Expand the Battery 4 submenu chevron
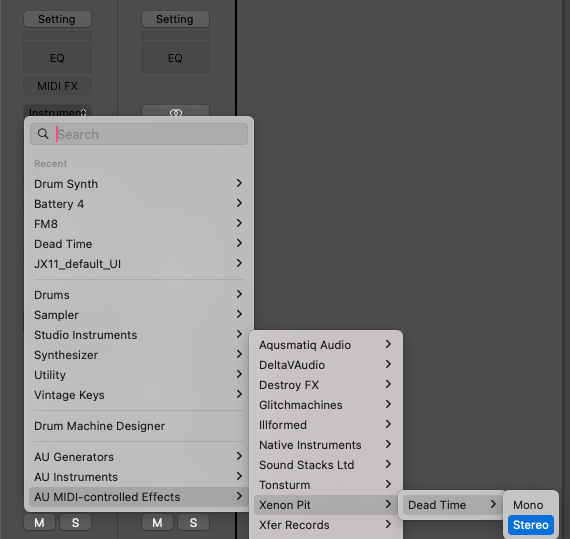This screenshot has width=570, height=539. pos(239,203)
